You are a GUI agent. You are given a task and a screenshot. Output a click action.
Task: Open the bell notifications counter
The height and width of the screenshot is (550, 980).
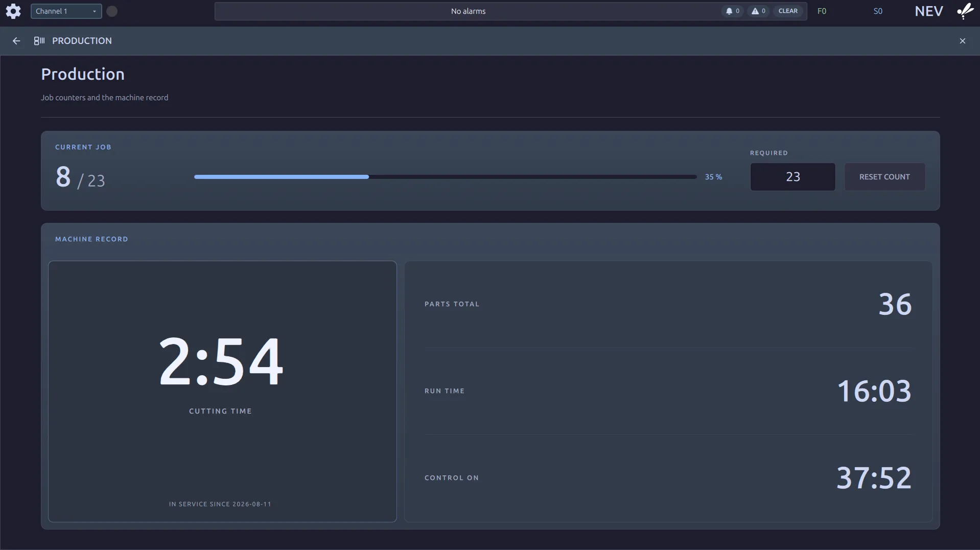point(732,11)
